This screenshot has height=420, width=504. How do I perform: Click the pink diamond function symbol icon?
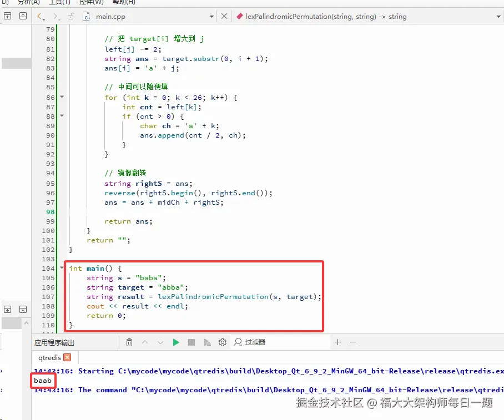click(240, 16)
